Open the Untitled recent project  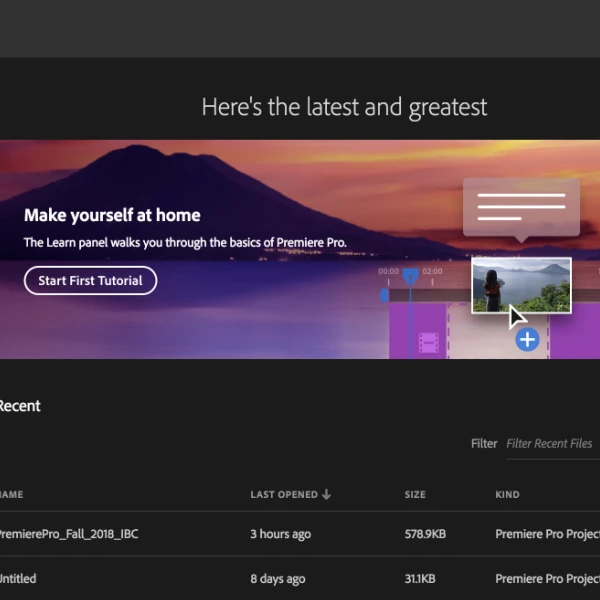click(x=18, y=579)
